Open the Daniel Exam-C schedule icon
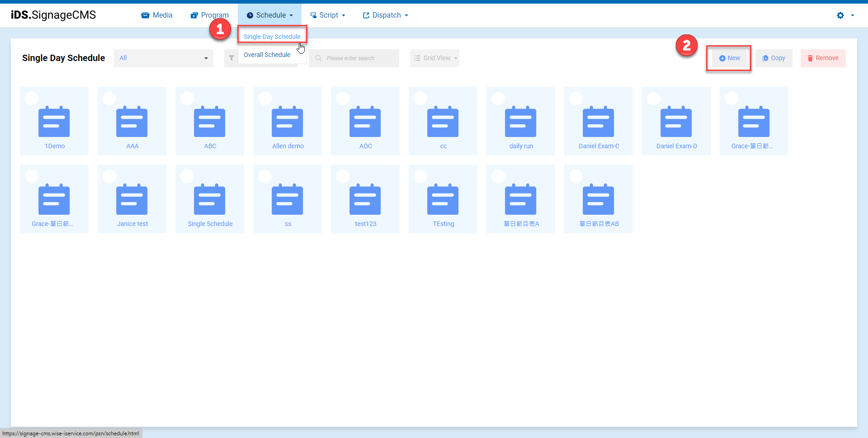868x438 pixels. pyautogui.click(x=599, y=122)
